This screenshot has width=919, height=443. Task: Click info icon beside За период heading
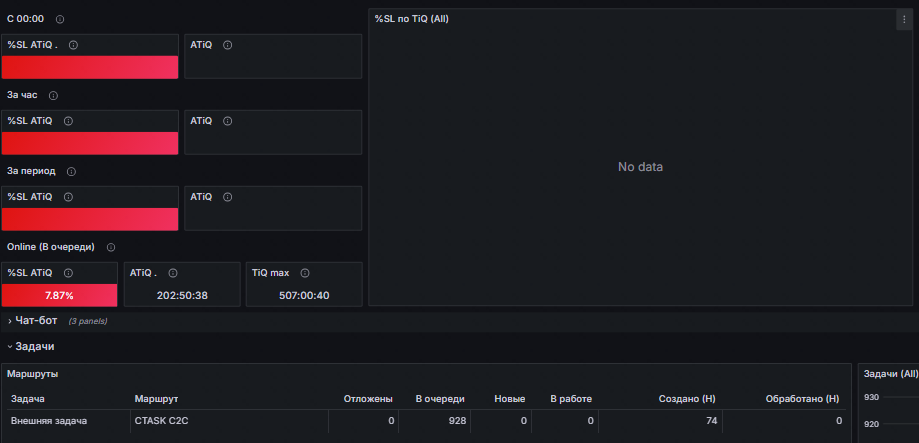pos(72,172)
